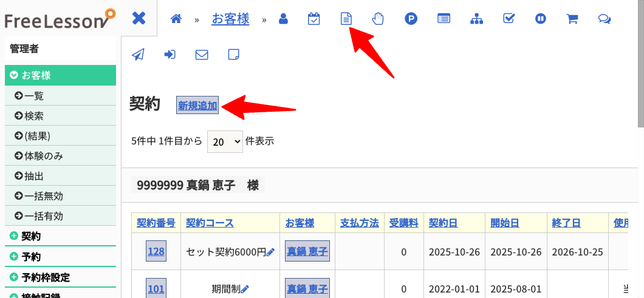Close the sidebar with the X icon
The width and height of the screenshot is (644, 298).
click(139, 18)
